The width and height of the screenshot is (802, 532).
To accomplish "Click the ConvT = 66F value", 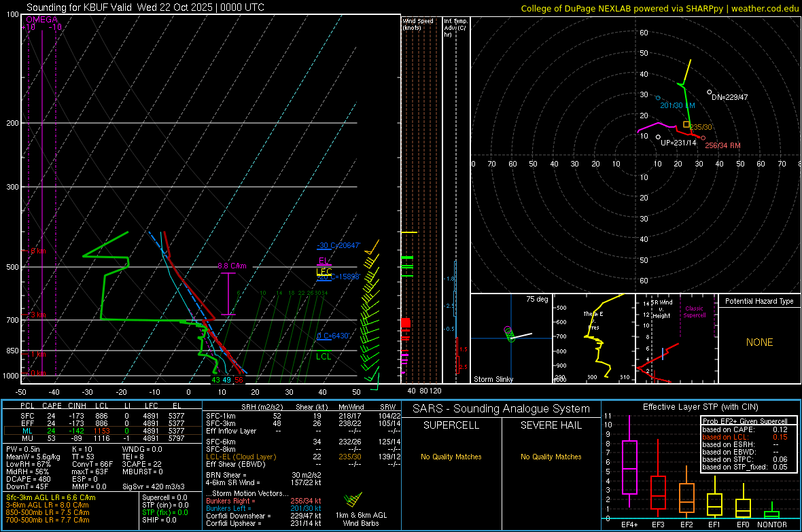I will point(92,464).
